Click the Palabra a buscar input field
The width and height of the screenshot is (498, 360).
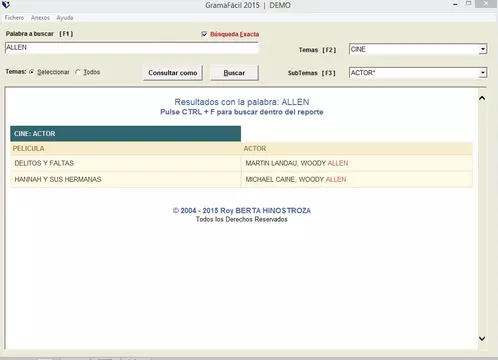[x=132, y=48]
